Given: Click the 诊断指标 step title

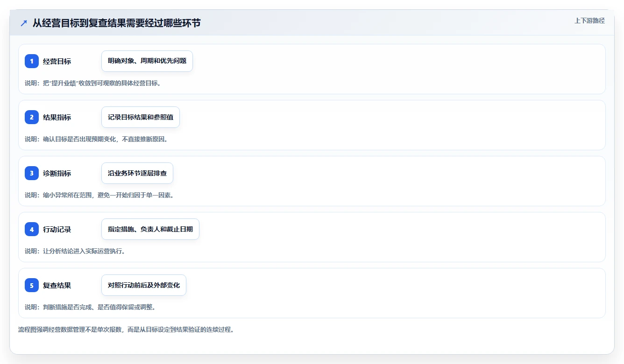Looking at the screenshot, I should coord(57,173).
